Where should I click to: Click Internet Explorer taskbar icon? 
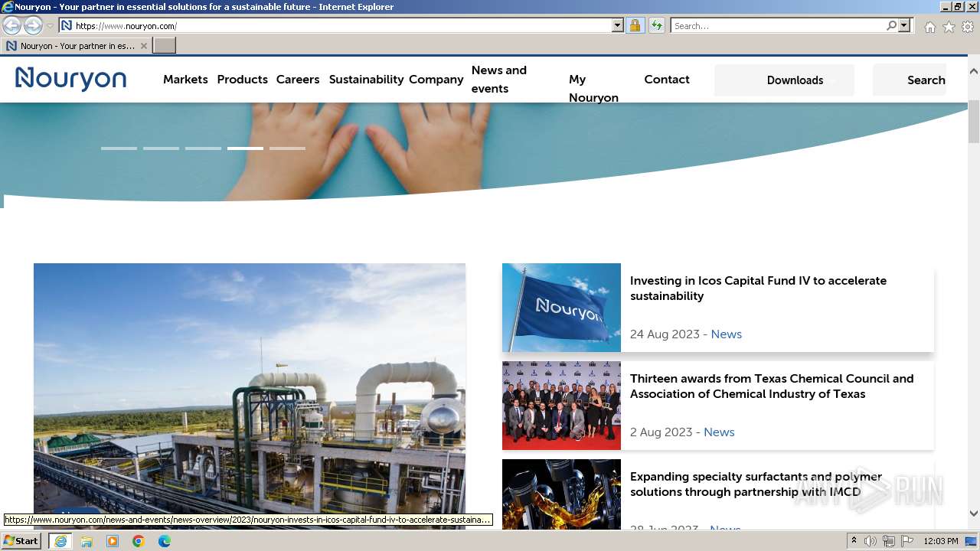[60, 541]
